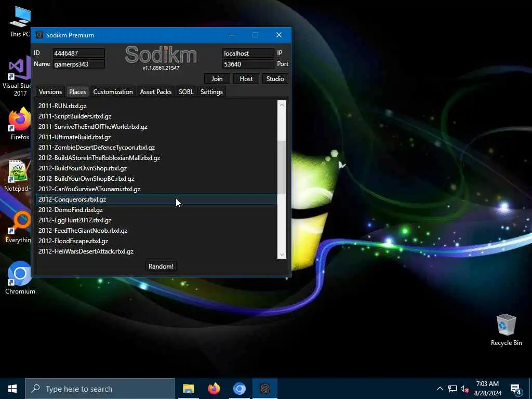
Task: Select 2011-UltimateBuild.rbxl.gz
Action: point(156,137)
